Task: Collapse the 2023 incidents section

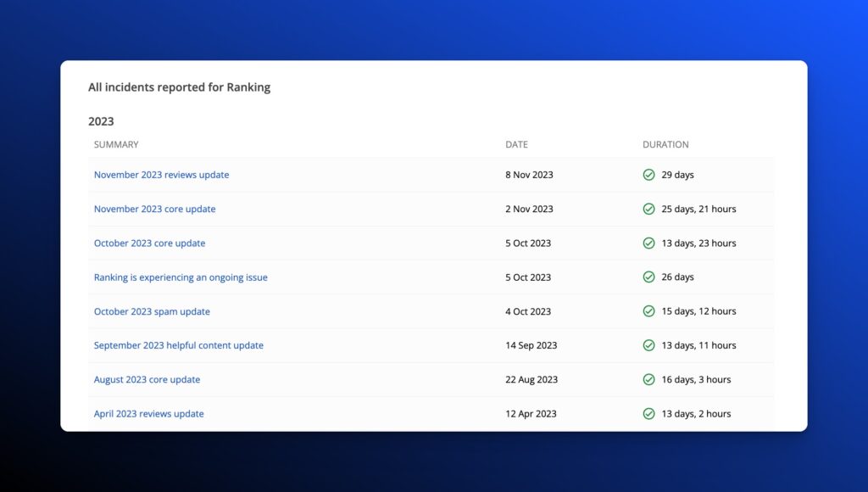Action: click(x=102, y=121)
